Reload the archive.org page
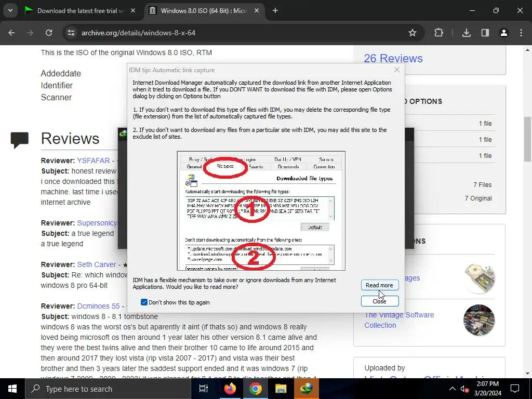Image resolution: width=532 pixels, height=399 pixels. 49,33
